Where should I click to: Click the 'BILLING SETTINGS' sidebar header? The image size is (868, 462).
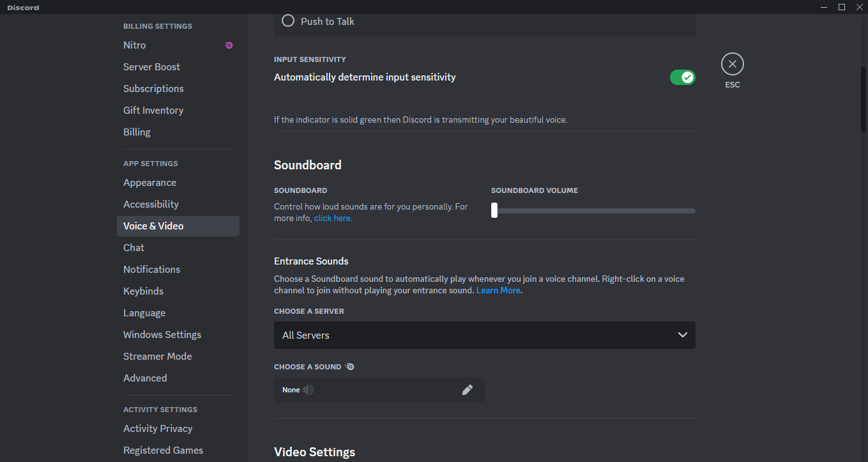click(158, 26)
